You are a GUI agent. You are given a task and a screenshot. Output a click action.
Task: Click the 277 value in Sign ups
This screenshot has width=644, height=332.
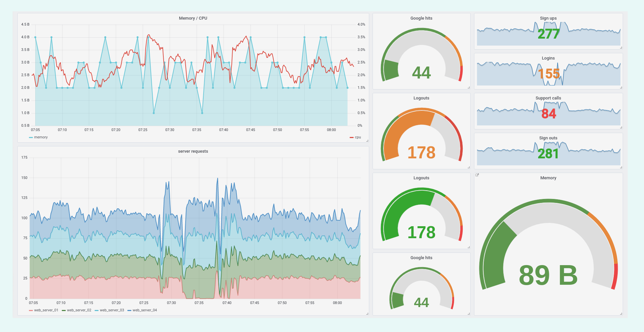(549, 34)
